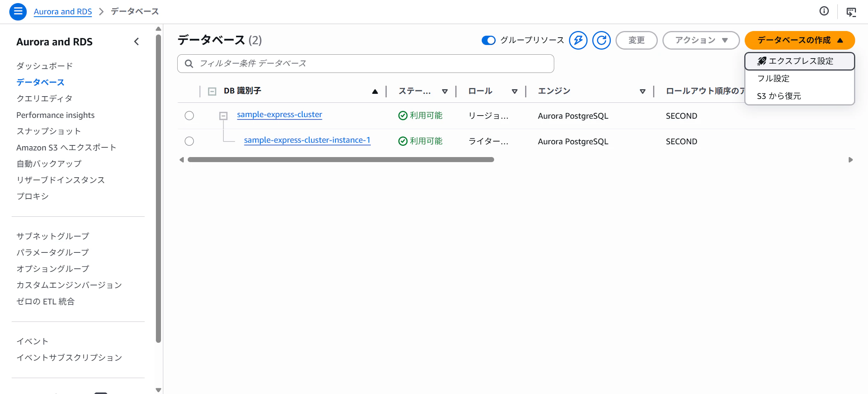The width and height of the screenshot is (868, 394).
Task: Click the sidebar scroll down arrow
Action: [158, 390]
